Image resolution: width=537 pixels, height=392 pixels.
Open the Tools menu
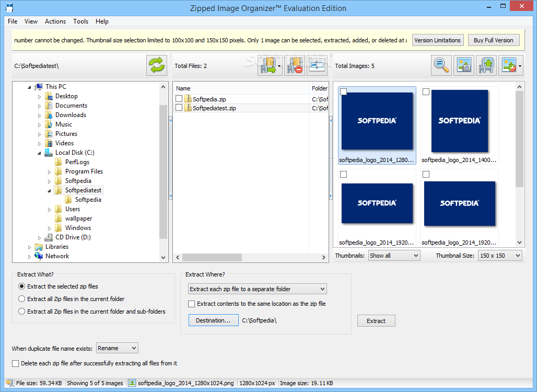[x=80, y=21]
